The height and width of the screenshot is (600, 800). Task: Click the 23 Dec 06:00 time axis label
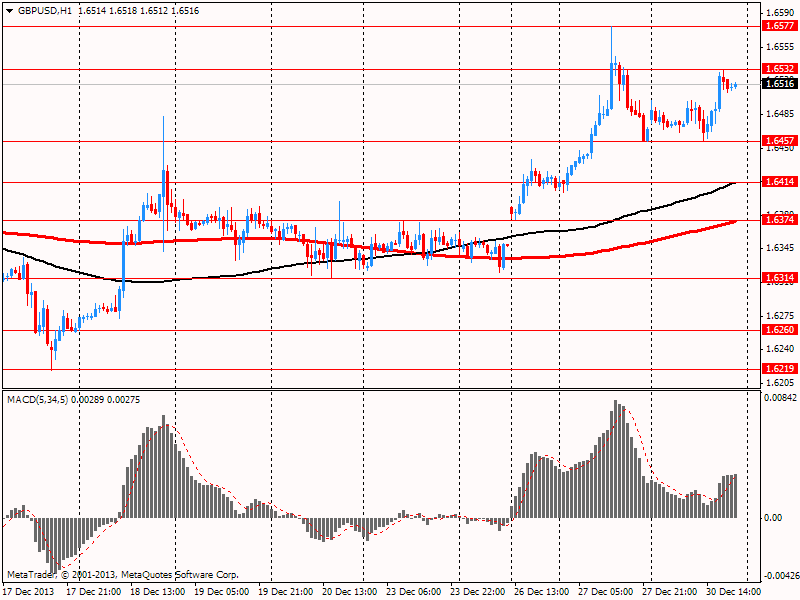pos(414,592)
